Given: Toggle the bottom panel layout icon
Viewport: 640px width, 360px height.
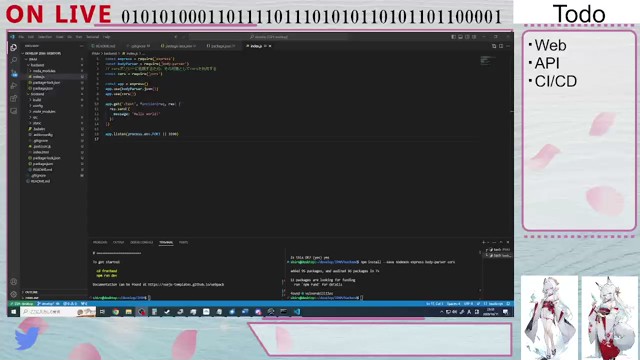Looking at the screenshot, I should (460, 37).
